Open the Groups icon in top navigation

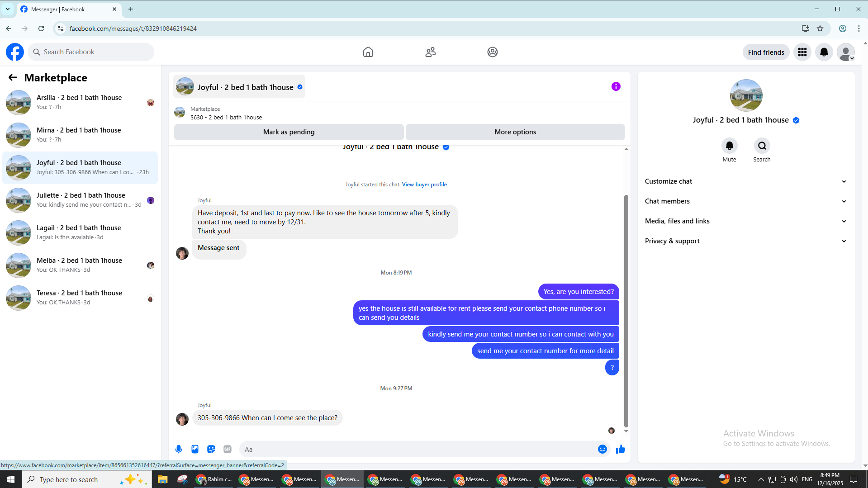[x=493, y=52]
